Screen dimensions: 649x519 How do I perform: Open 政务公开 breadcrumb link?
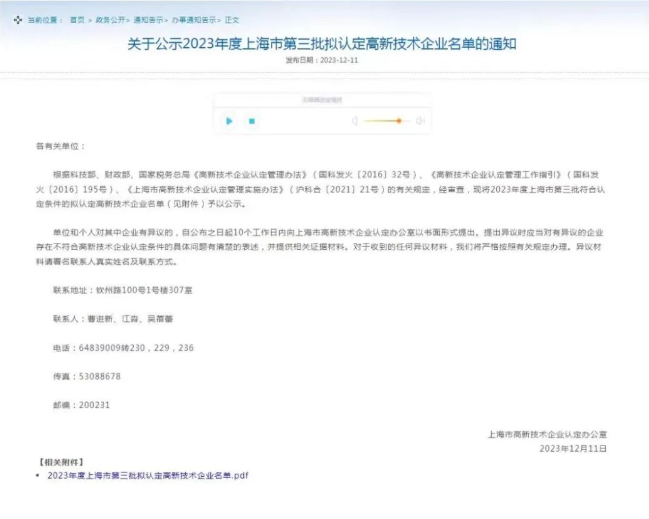110,20
